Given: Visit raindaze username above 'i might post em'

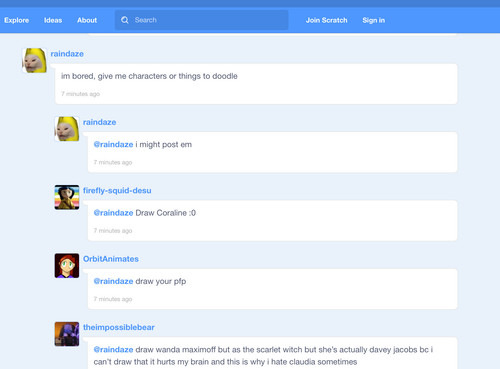Looking at the screenshot, I should pos(99,122).
